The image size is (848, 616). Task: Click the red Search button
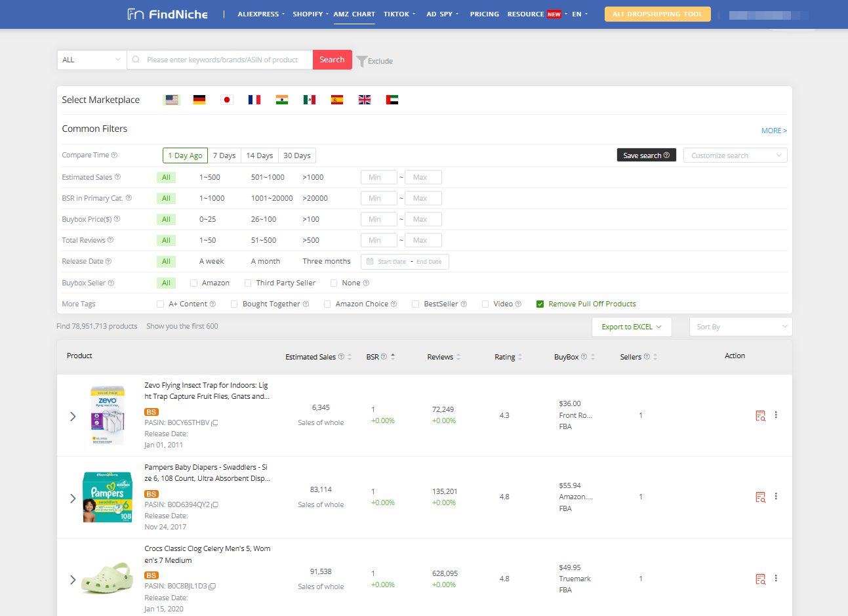[332, 59]
